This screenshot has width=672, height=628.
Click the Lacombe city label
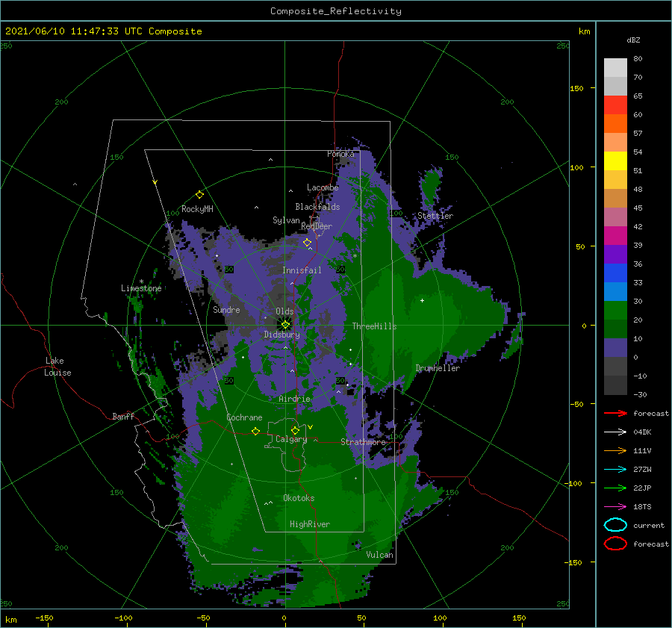[x=323, y=187]
